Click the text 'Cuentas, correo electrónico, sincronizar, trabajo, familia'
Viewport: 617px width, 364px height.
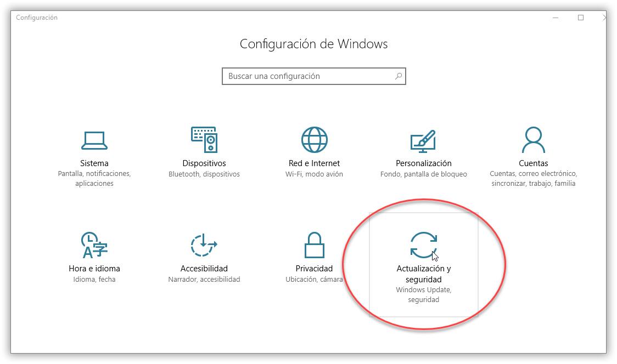[533, 179]
